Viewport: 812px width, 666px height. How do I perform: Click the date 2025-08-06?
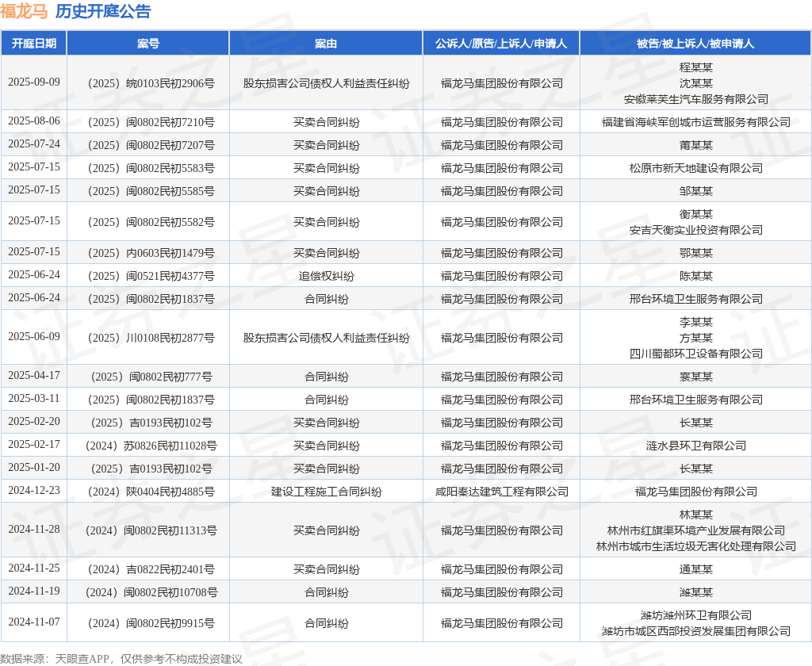click(x=34, y=121)
